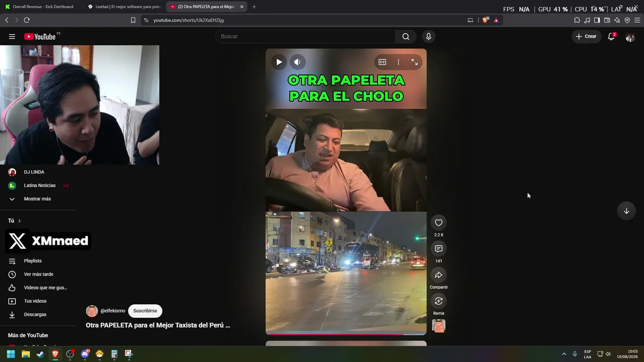Open system volume speaker control
The height and width of the screenshot is (362, 644).
pos(608,354)
